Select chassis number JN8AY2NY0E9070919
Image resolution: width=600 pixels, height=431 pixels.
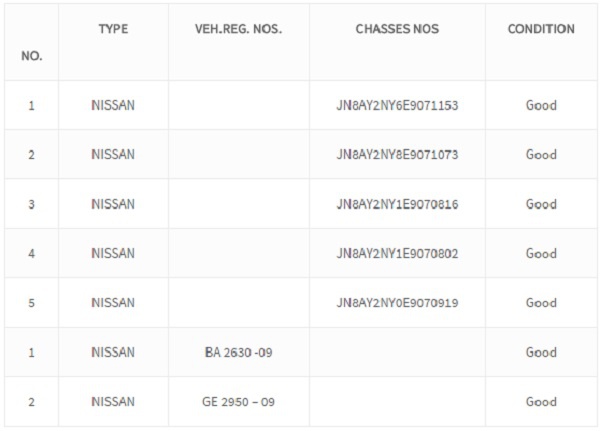pyautogui.click(x=397, y=303)
